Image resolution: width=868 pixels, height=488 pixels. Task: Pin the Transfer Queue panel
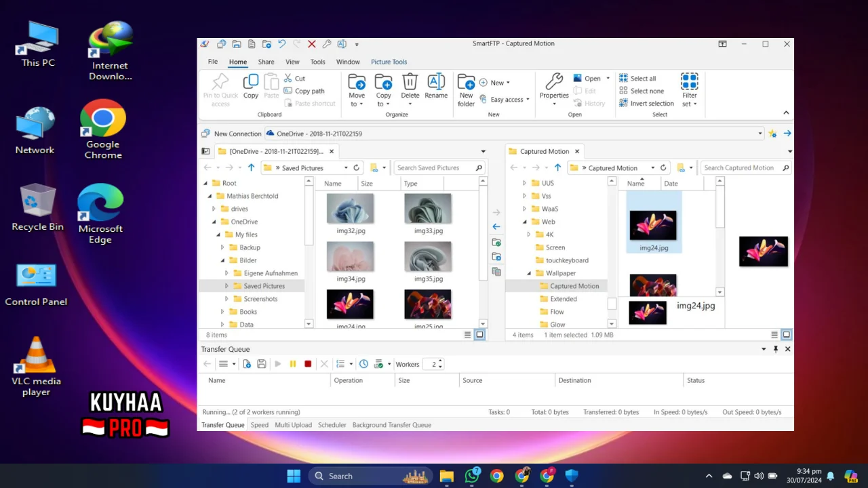point(776,349)
